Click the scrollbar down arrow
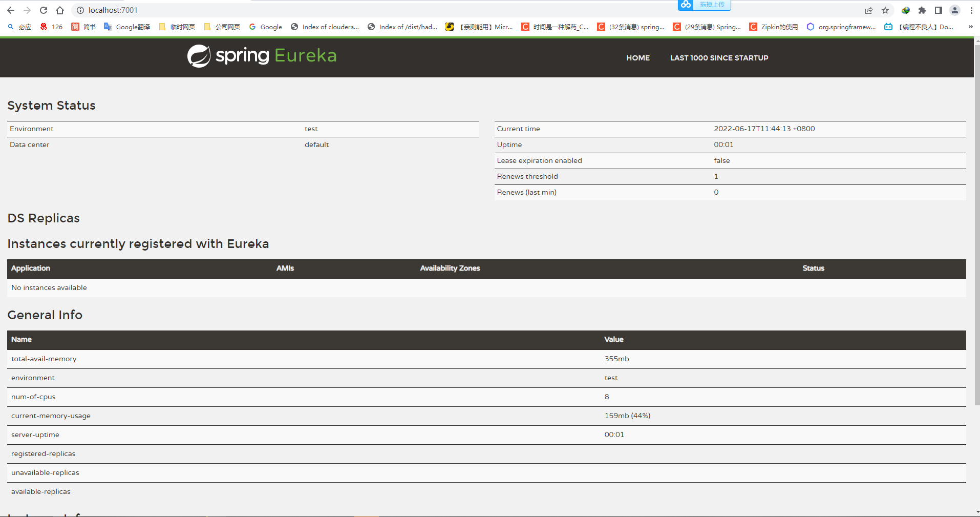The height and width of the screenshot is (517, 980). [977, 512]
